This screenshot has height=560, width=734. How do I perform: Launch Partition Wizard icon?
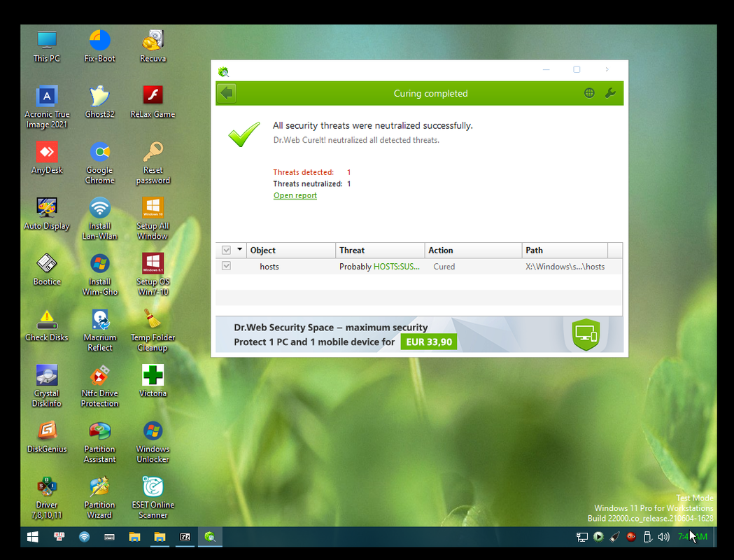(99, 497)
